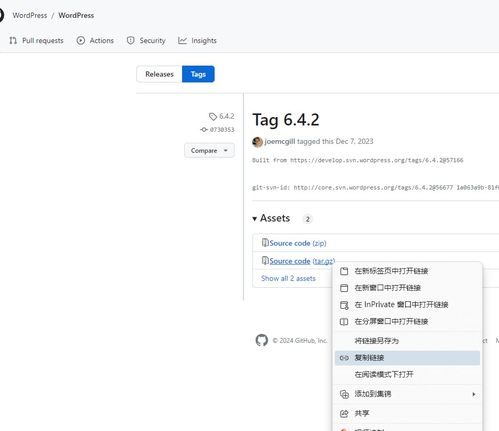
Task: Select 将链接另存为 in context menu
Action: [407, 341]
